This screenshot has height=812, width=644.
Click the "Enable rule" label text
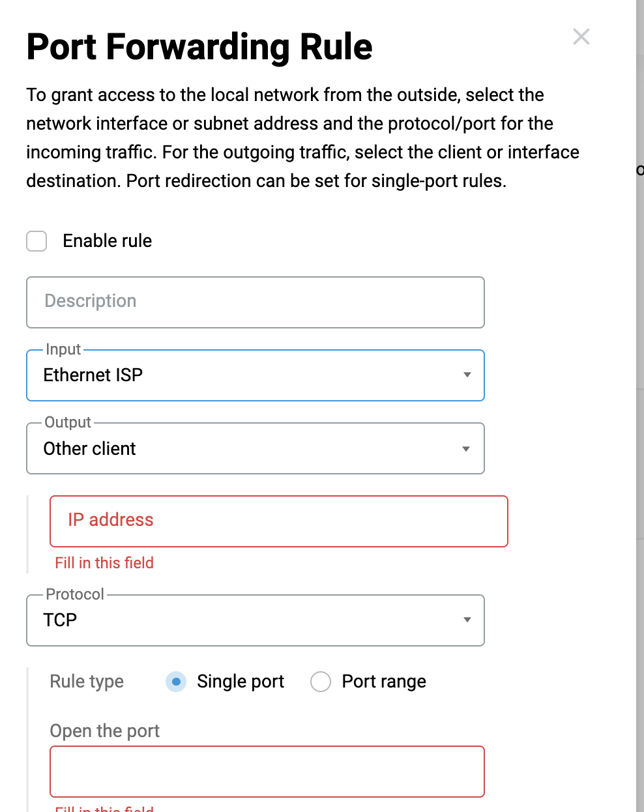[x=107, y=241]
